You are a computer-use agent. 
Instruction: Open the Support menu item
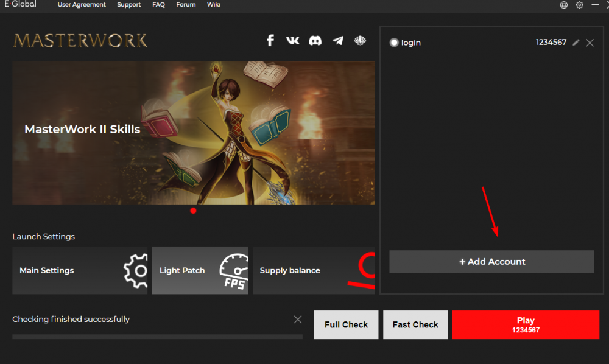tap(128, 5)
